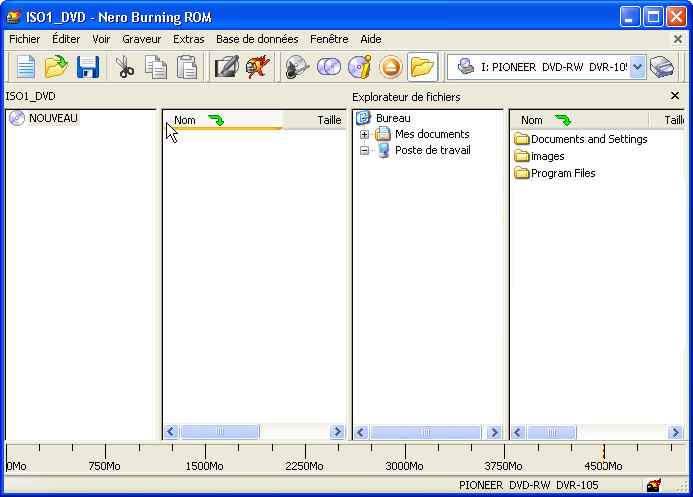Open the PIONEER DVD-RW drive dropdown
The width and height of the screenshot is (693, 497).
[x=637, y=67]
